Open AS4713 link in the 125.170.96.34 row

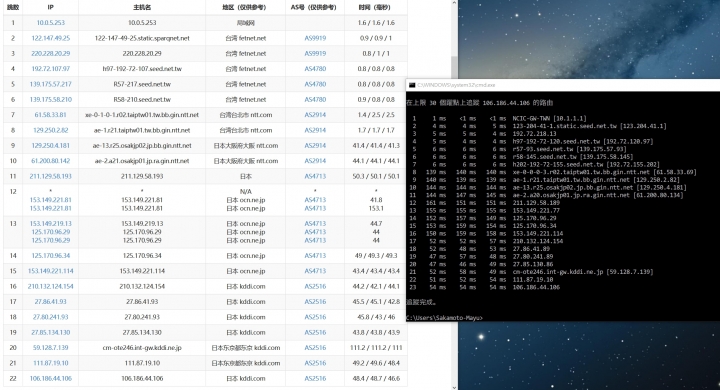[x=315, y=255]
